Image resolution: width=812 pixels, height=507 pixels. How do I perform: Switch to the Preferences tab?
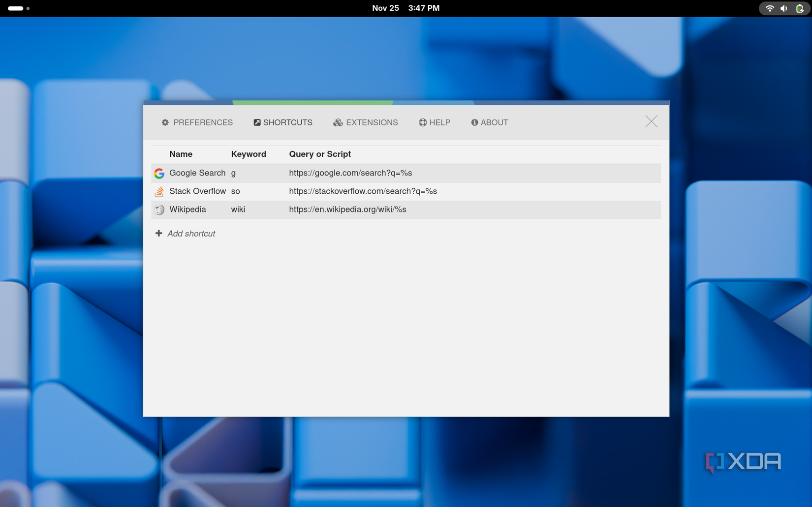pos(203,122)
